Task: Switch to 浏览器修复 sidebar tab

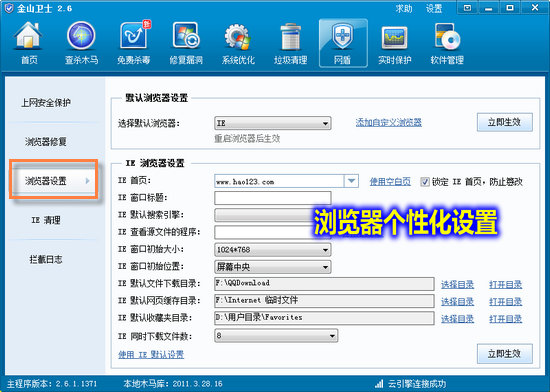Action: (46, 142)
